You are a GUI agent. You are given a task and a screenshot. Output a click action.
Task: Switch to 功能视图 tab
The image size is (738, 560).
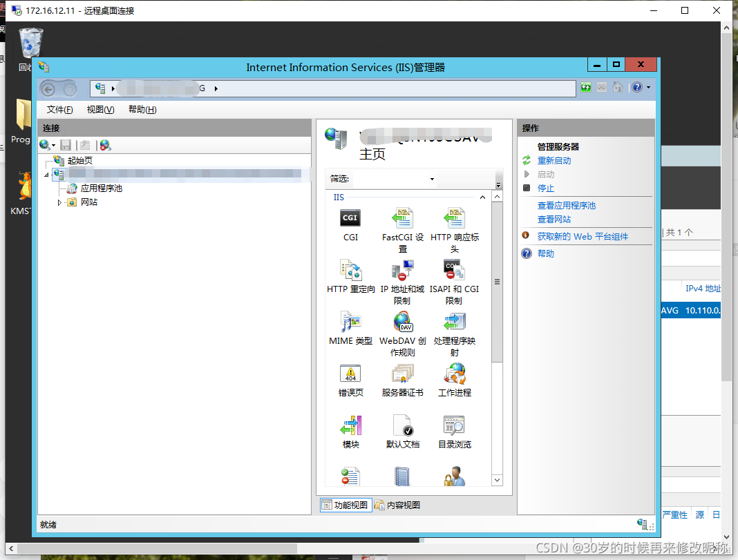click(346, 505)
